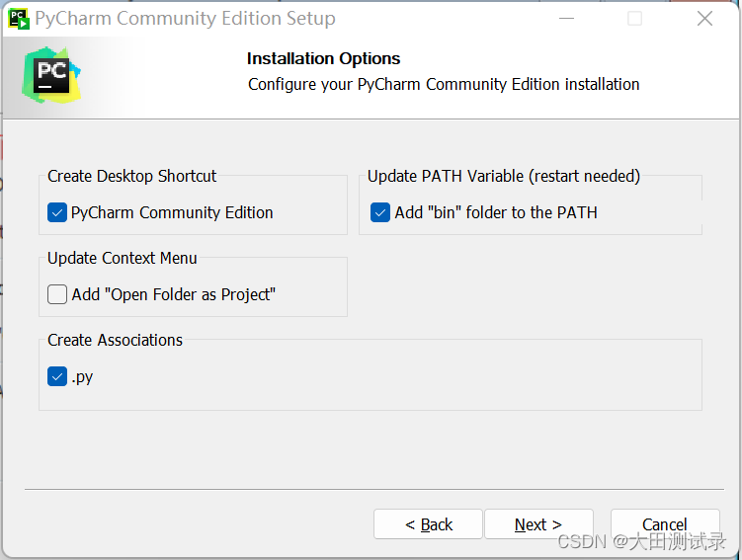
Task: Click the PyCharm icon in the title bar
Action: point(18,18)
